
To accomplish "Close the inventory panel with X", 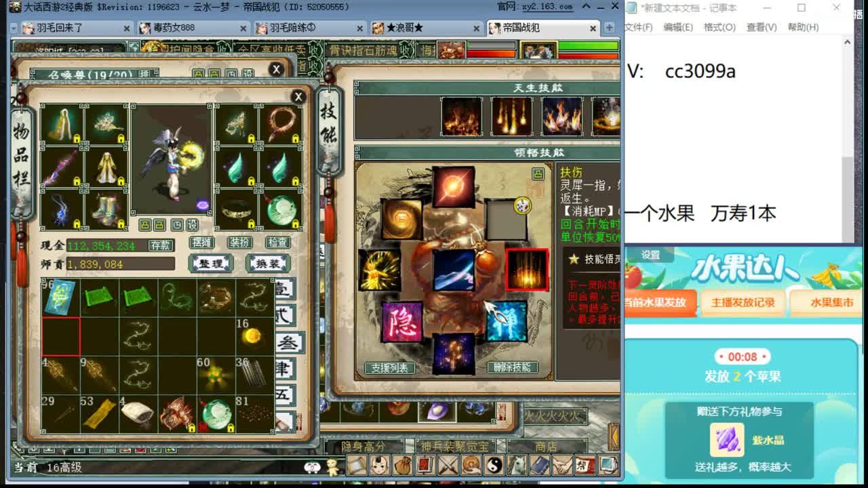I will pos(298,97).
